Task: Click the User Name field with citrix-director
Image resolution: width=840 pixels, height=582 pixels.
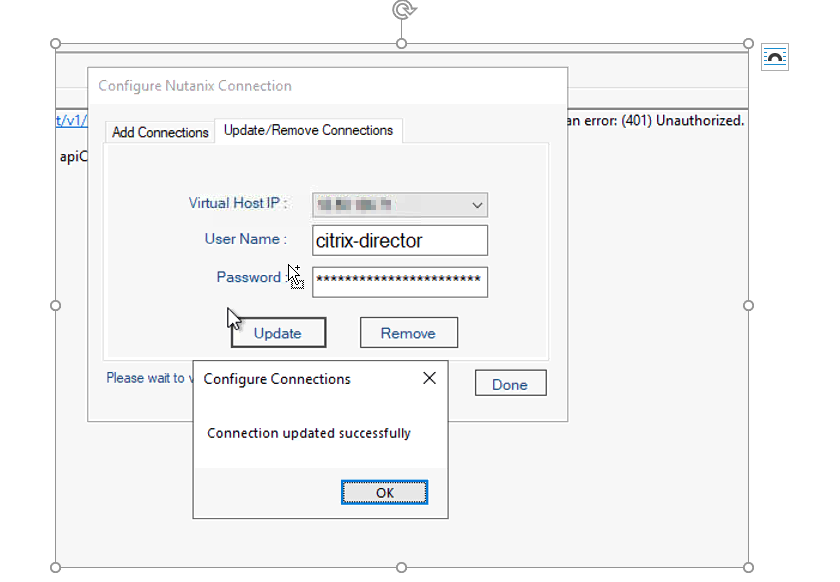Action: tap(400, 241)
